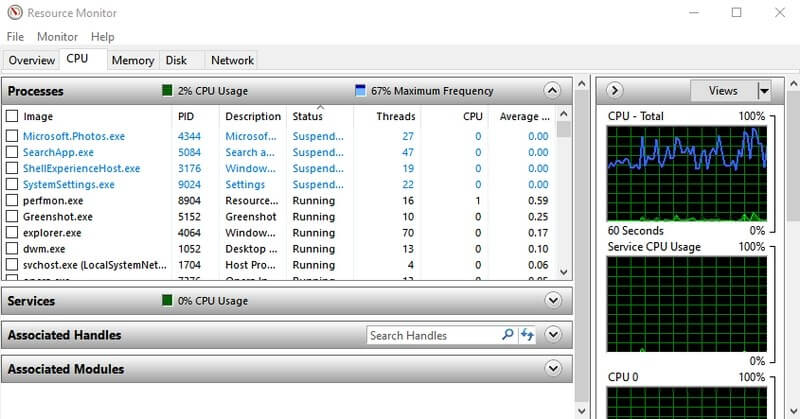The image size is (800, 419).
Task: Open the Monitor menu
Action: pyautogui.click(x=57, y=37)
